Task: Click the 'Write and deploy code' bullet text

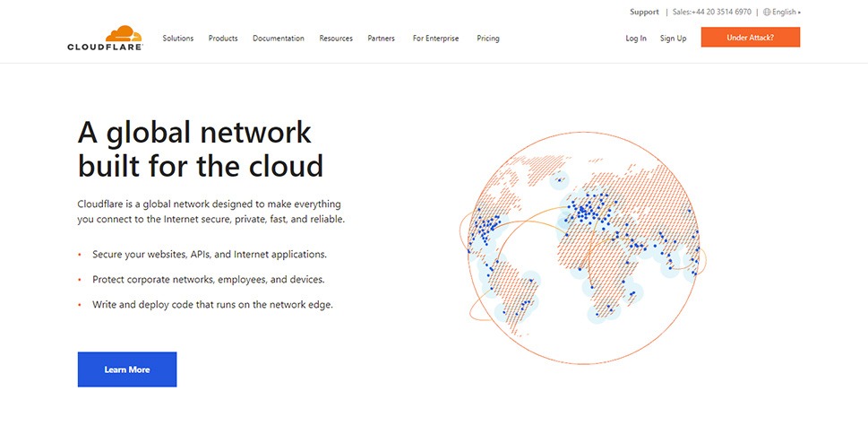Action: [212, 305]
